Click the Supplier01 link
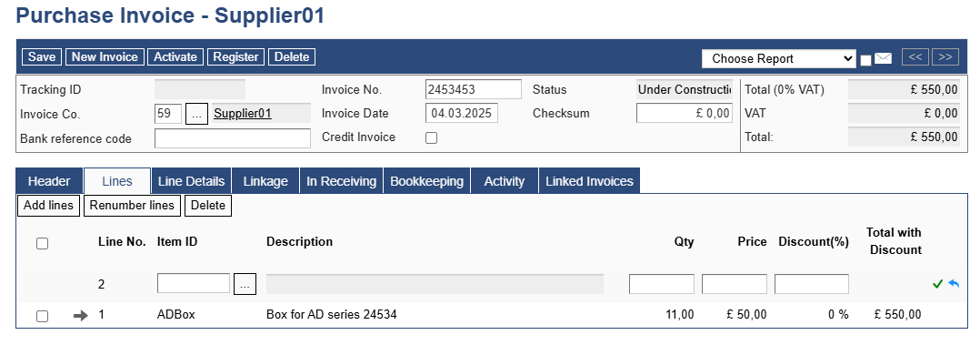This screenshot has width=980, height=345. coord(243,114)
